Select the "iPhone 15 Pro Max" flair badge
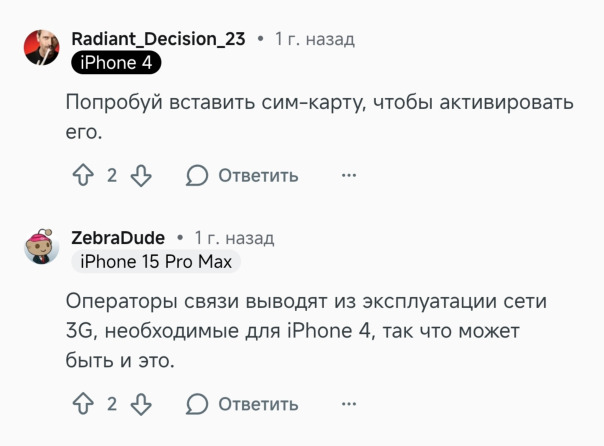This screenshot has width=604, height=446. pyautogui.click(x=156, y=262)
